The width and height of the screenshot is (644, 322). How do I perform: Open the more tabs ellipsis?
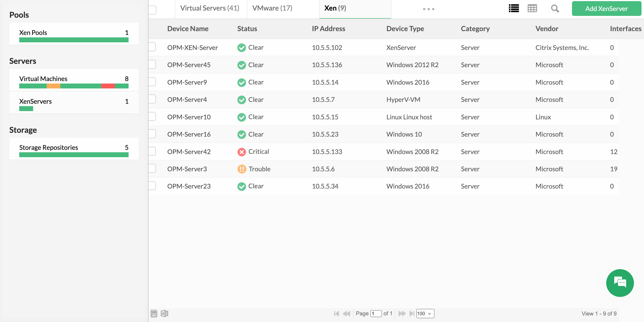428,9
